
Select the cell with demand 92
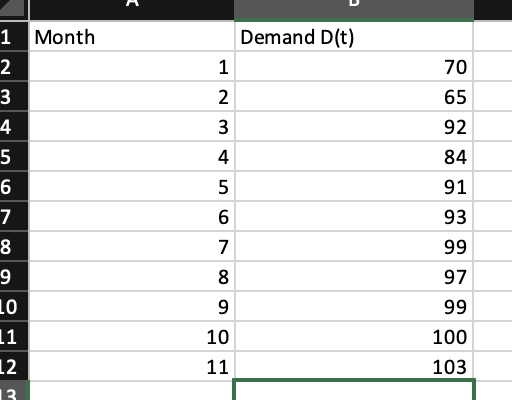click(354, 127)
